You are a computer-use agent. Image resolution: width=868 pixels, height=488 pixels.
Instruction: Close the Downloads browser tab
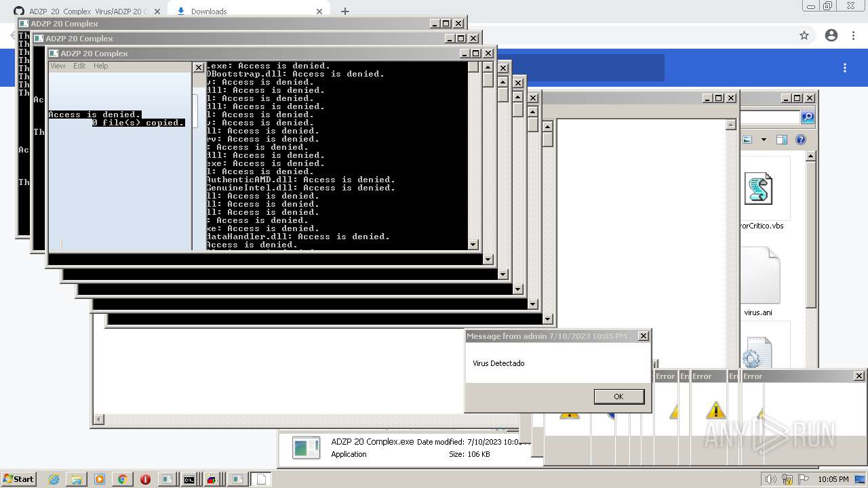coord(319,11)
